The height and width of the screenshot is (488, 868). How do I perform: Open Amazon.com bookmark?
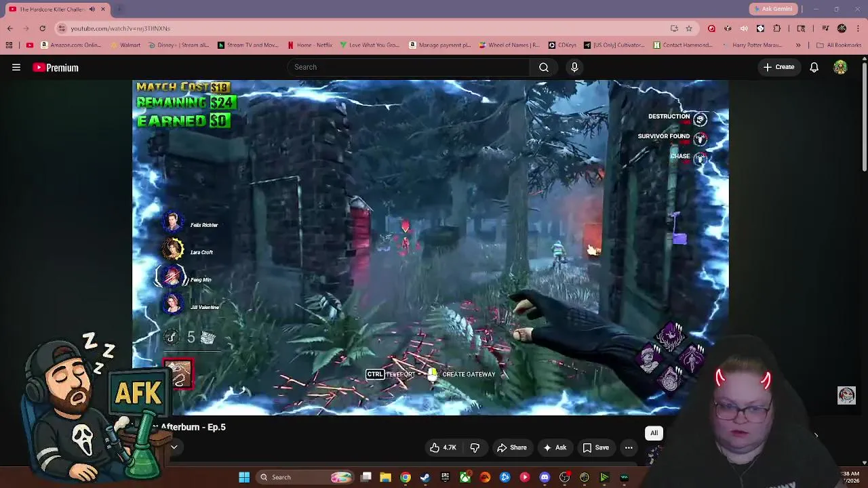point(71,45)
